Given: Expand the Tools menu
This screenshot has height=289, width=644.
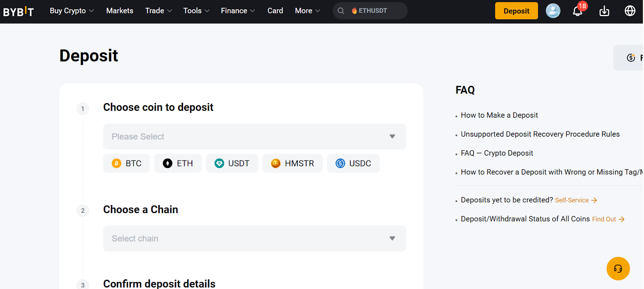Looking at the screenshot, I should point(196,11).
